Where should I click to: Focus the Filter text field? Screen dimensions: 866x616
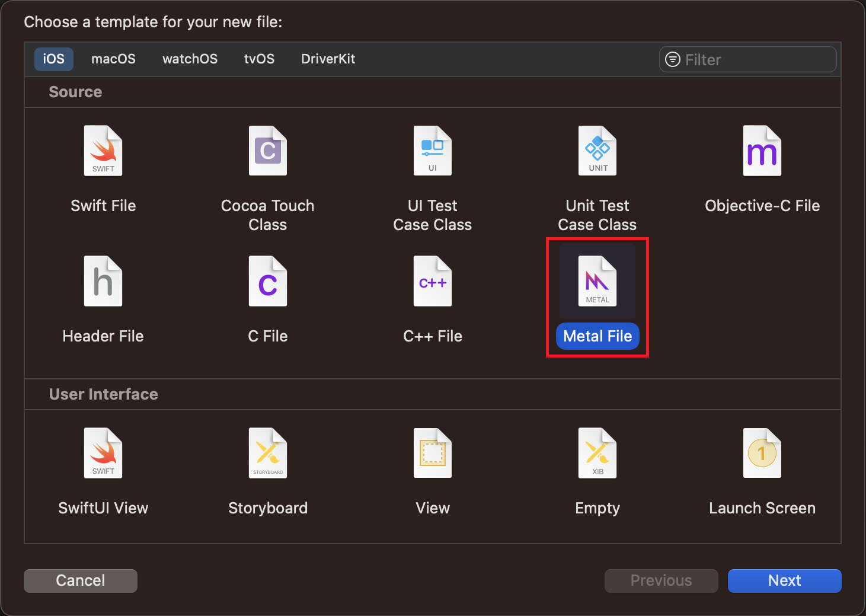coord(747,59)
